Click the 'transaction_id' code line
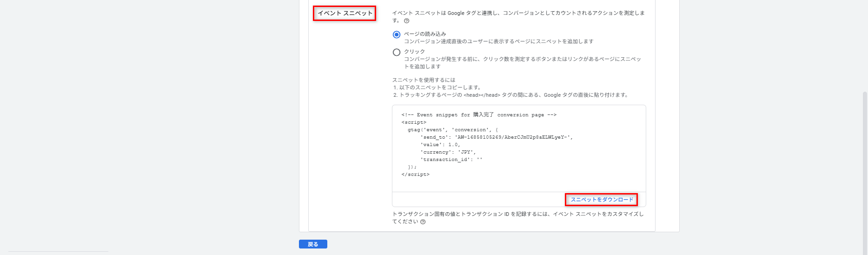 (x=451, y=160)
